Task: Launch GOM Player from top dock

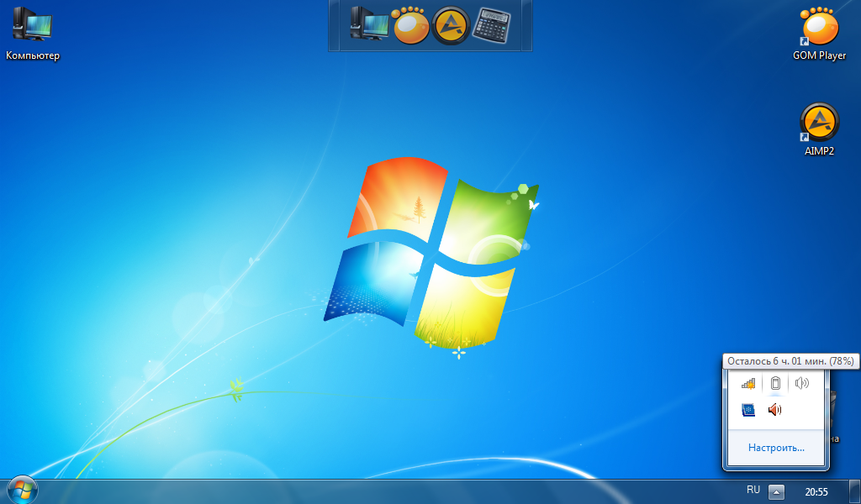Action: coord(410,24)
